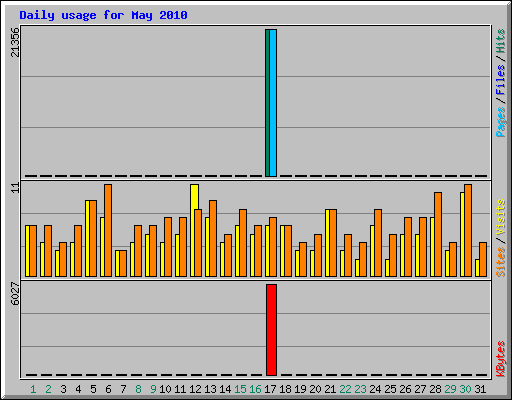
Task: Click day label 12 on the axis
Action: click(x=195, y=389)
